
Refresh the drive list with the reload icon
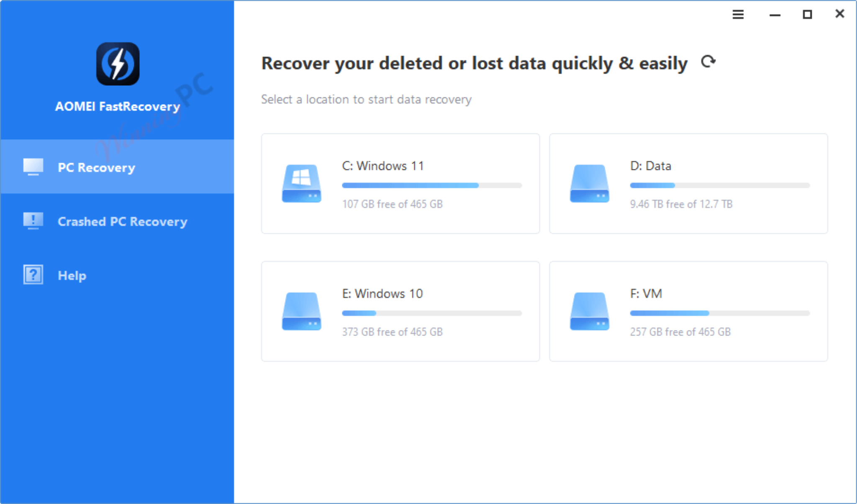click(708, 62)
